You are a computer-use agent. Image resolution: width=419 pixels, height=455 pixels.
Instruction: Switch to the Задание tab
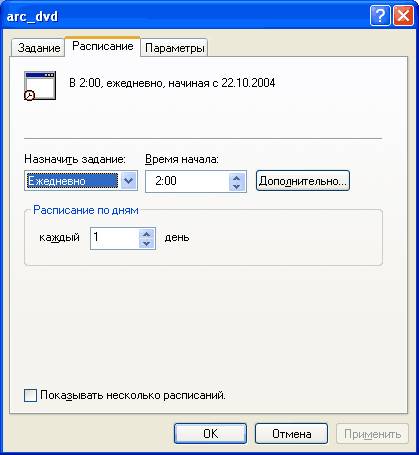tap(38, 48)
